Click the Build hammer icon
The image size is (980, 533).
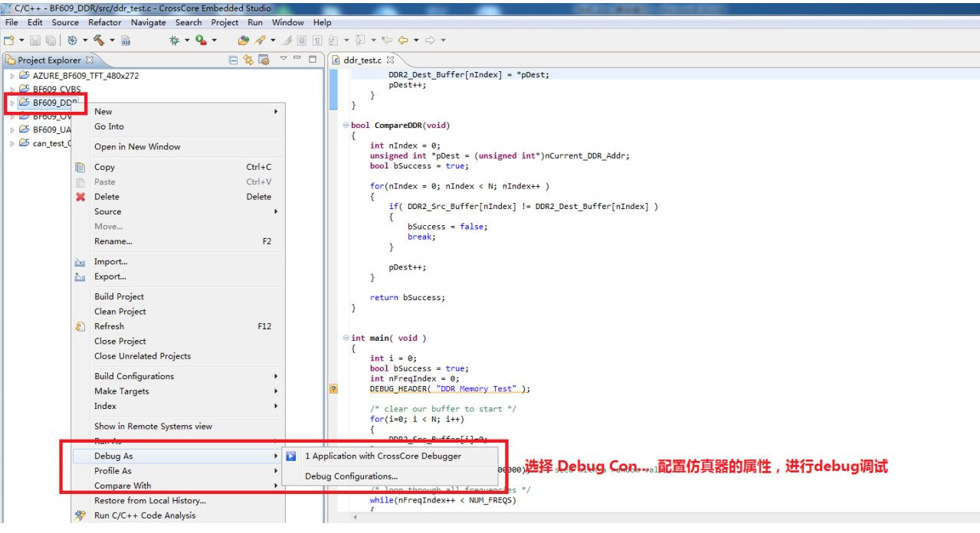click(x=99, y=40)
